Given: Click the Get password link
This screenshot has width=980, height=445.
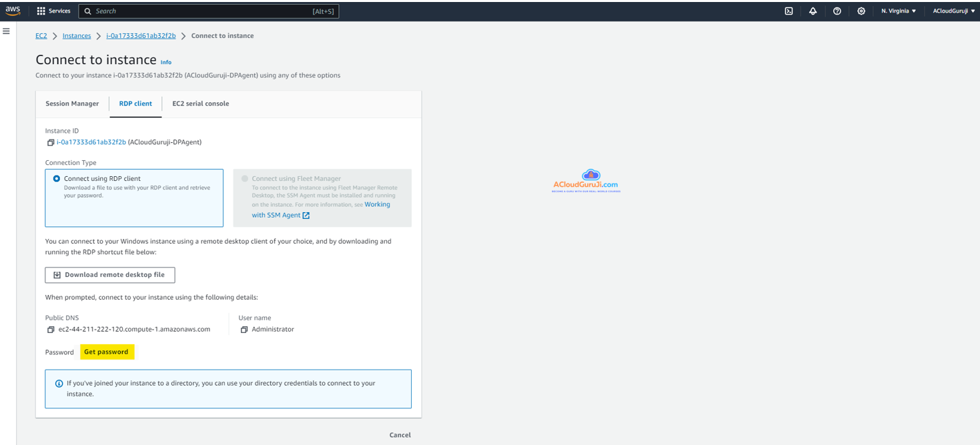Looking at the screenshot, I should (107, 352).
